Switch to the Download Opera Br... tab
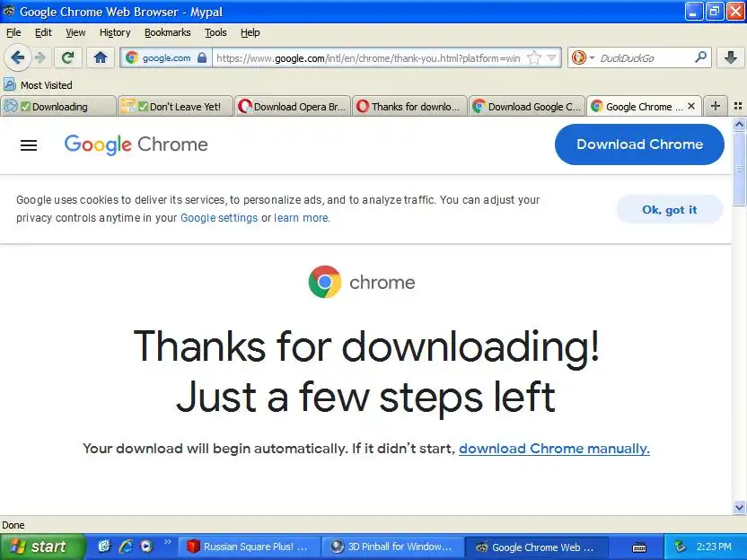 pyautogui.click(x=293, y=106)
